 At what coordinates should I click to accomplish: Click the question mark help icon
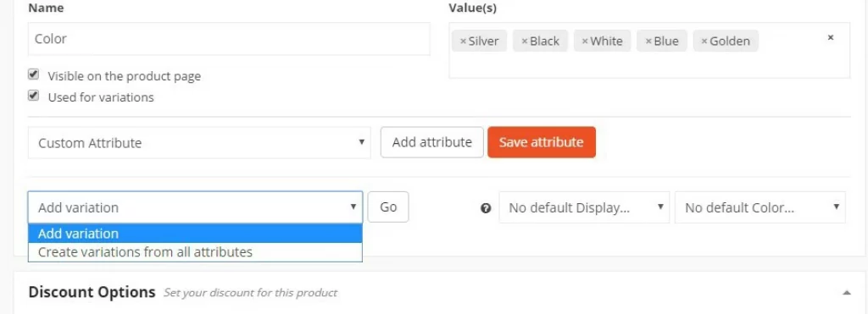[486, 208]
